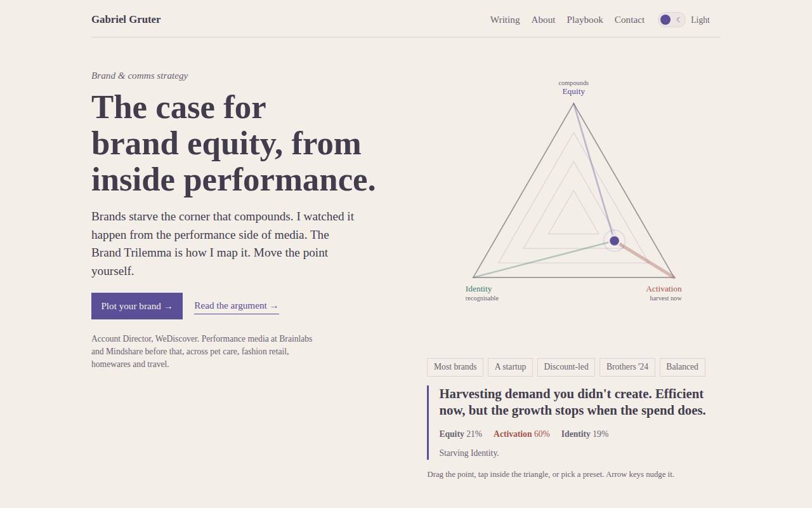Go to the About page
Viewport: 812px width, 508px height.
(x=543, y=20)
